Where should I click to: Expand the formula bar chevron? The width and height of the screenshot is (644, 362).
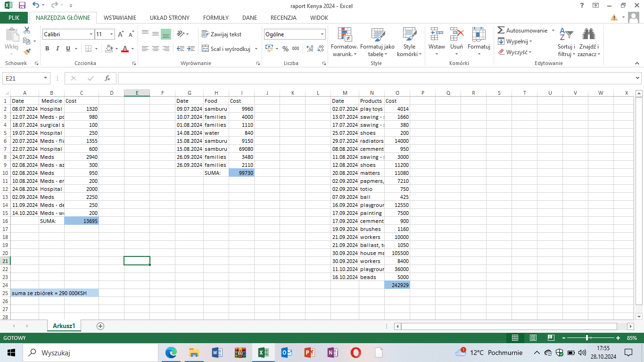(638, 78)
